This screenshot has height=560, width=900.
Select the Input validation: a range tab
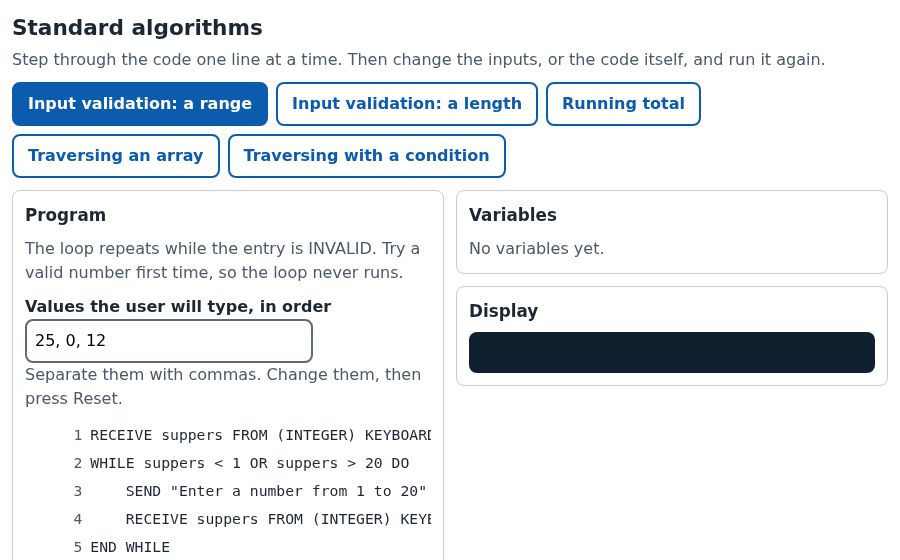139,104
